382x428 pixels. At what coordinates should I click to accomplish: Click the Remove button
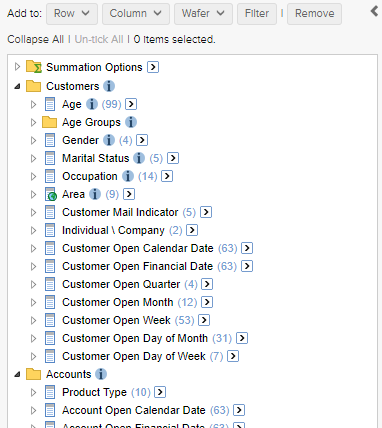(314, 14)
